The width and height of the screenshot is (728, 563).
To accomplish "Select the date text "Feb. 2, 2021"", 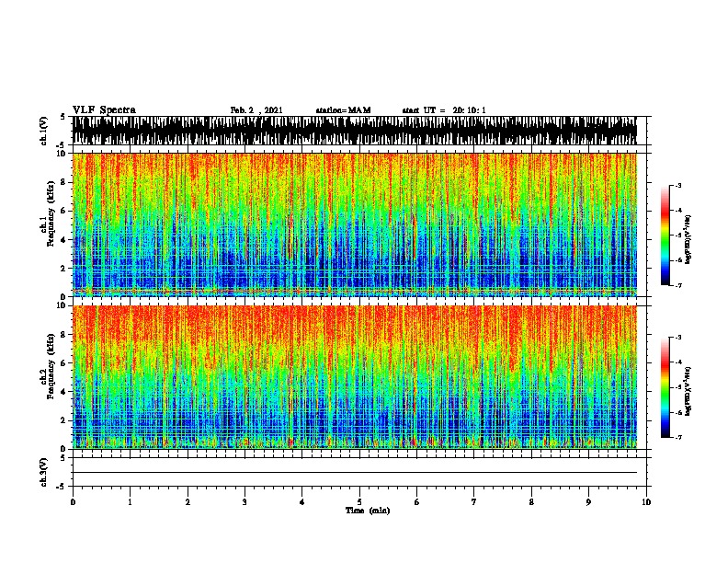I will (256, 110).
